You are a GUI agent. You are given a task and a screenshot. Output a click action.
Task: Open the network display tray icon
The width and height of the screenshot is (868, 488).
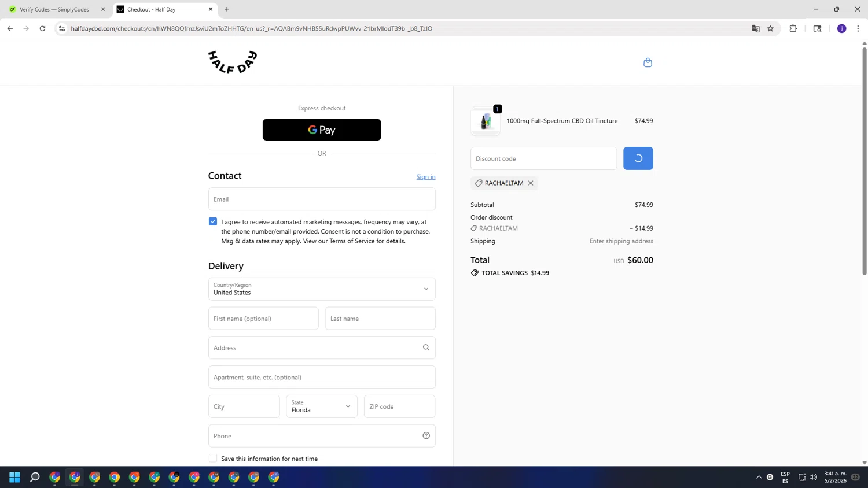[x=802, y=477]
